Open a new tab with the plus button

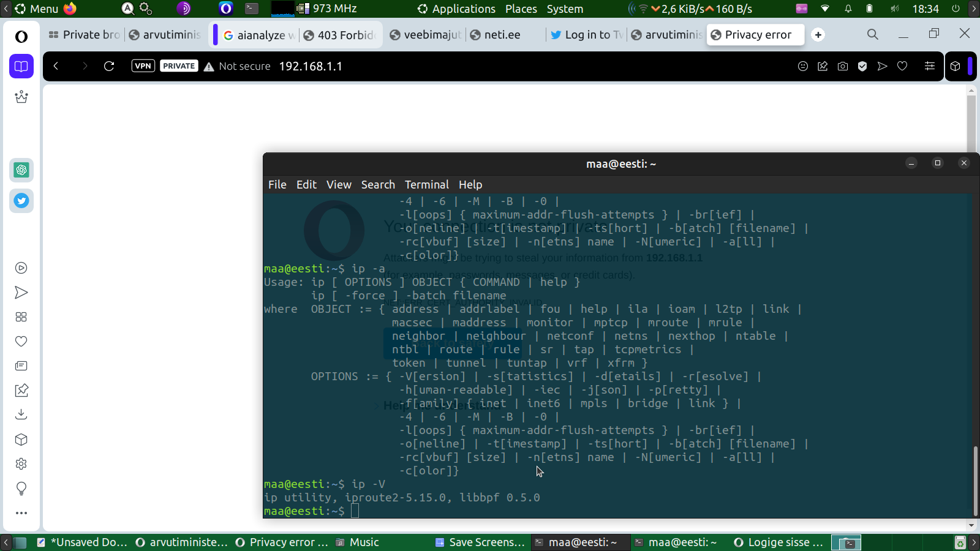click(x=818, y=35)
